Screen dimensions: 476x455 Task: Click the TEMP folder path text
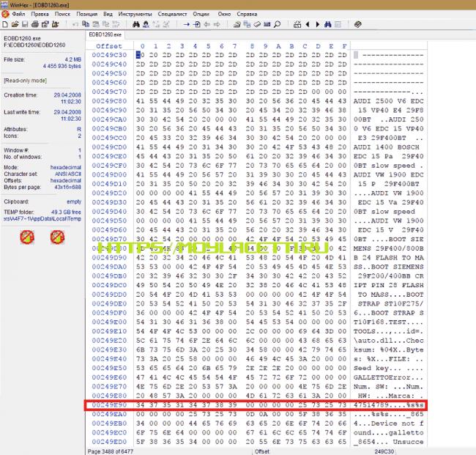42,218
